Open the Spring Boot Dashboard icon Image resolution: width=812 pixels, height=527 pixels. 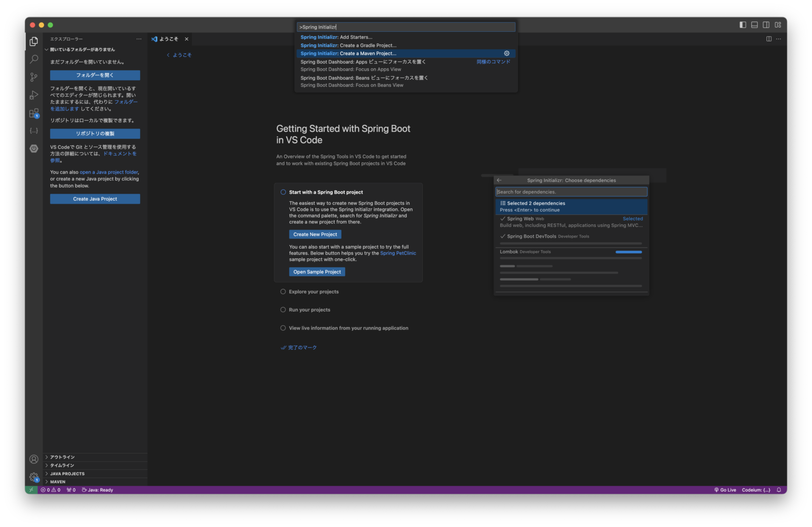[x=33, y=149]
